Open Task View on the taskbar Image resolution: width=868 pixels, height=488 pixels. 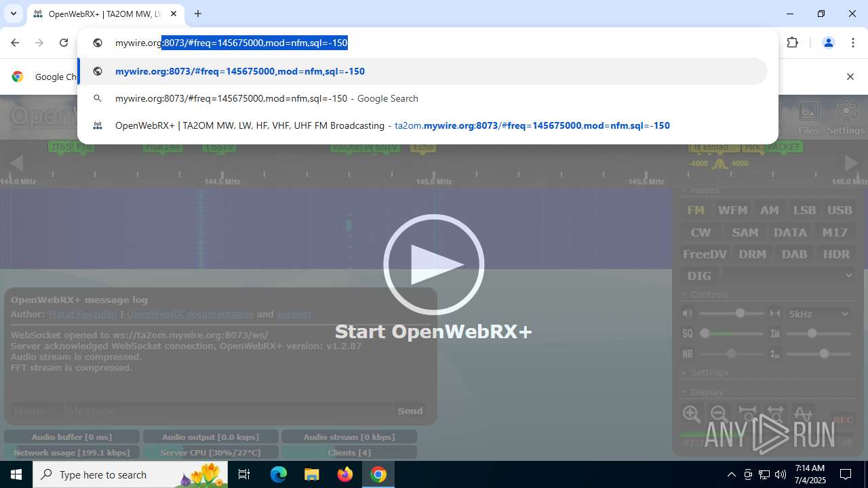244,474
